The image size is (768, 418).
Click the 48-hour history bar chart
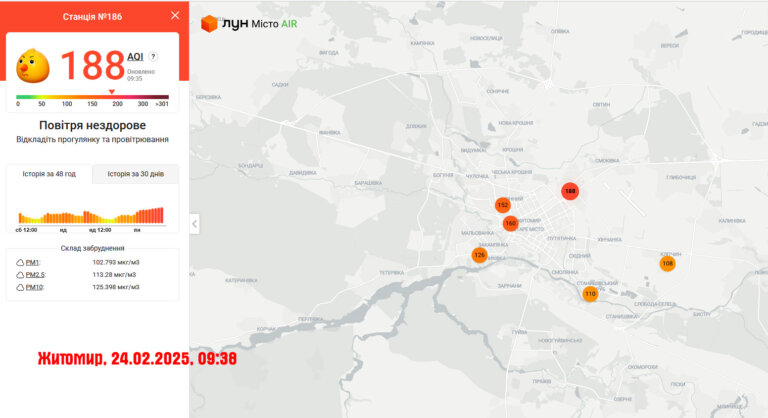91,216
